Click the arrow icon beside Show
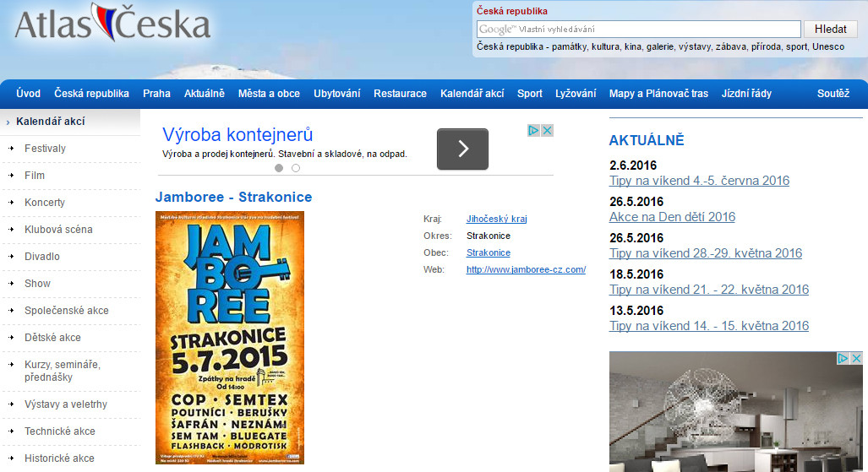 [x=10, y=284]
